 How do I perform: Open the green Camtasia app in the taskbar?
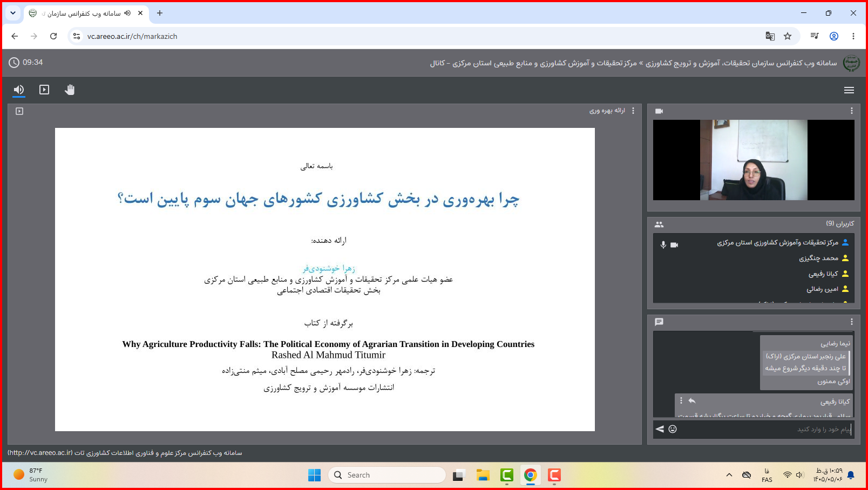pos(506,475)
